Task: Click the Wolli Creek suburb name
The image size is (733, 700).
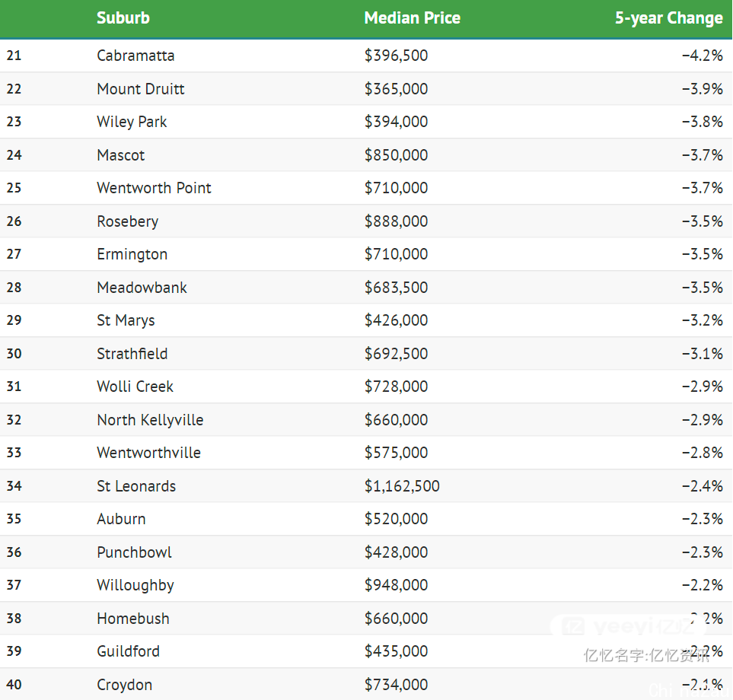Action: tap(135, 387)
